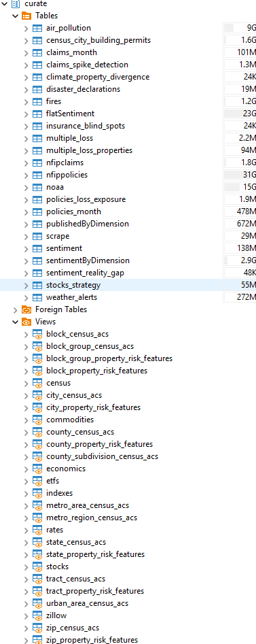Click the Views folder icon
Image resolution: width=256 pixels, height=644 pixels.
[26, 322]
